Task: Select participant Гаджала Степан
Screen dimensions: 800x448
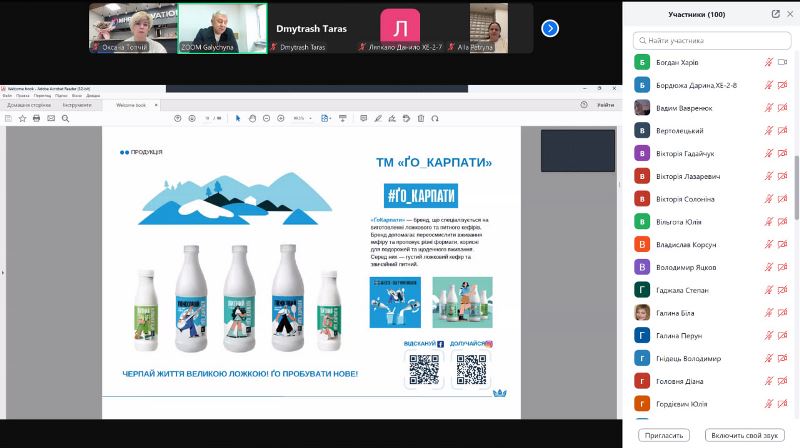Action: (x=711, y=290)
